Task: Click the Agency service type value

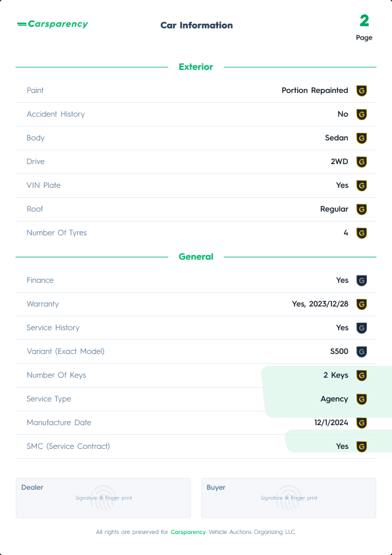Action: click(x=334, y=399)
